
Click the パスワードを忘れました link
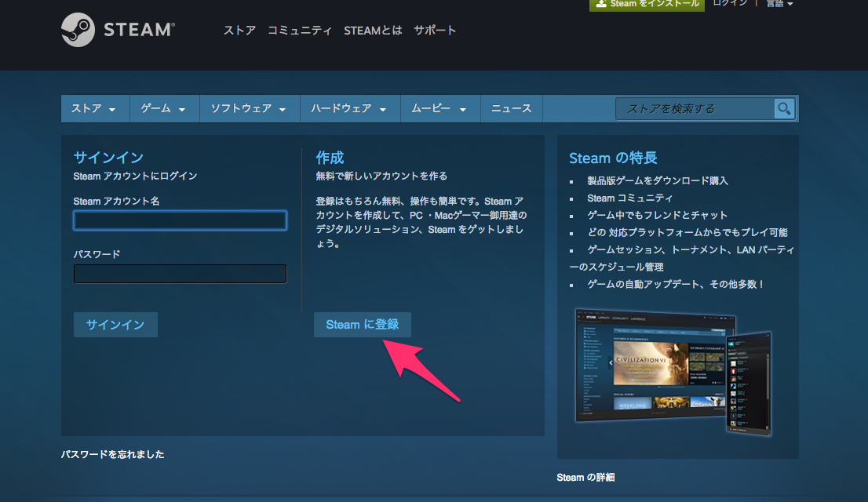pyautogui.click(x=112, y=454)
